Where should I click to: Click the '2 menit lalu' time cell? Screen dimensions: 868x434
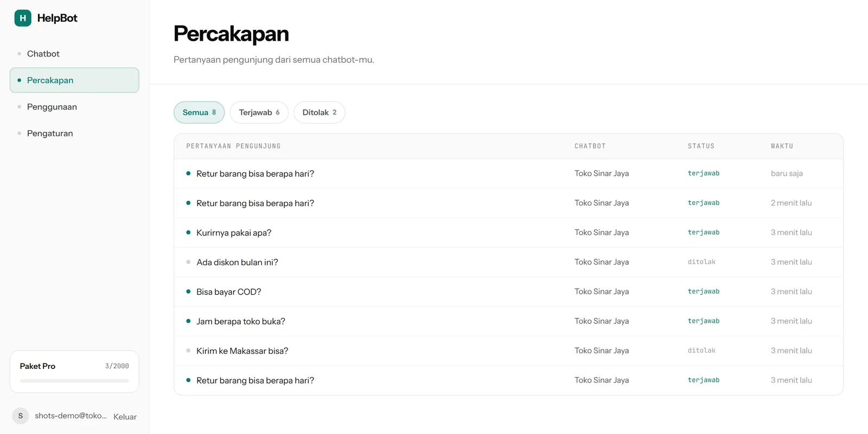tap(791, 203)
